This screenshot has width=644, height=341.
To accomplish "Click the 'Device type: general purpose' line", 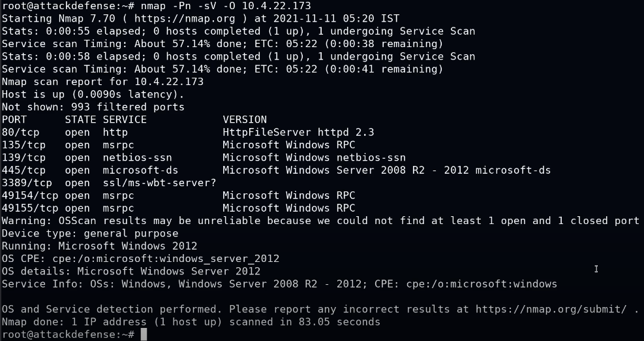I will coord(89,233).
